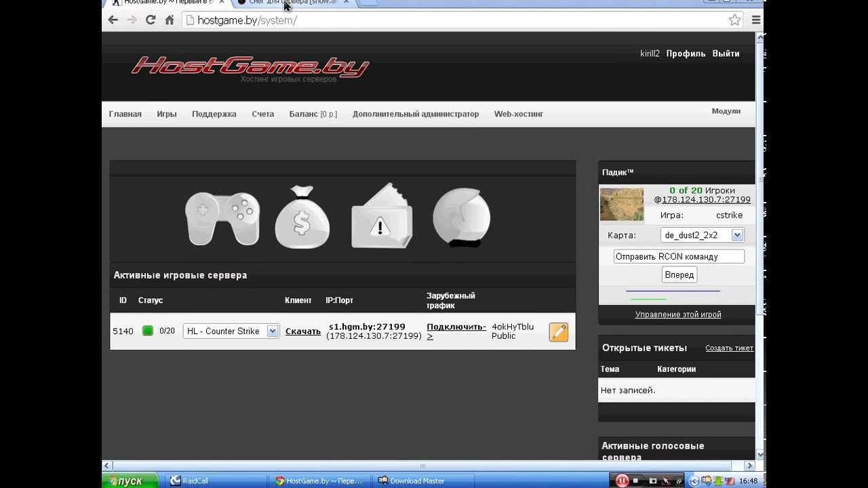Open the Web-хостинг menu item
Screen dimensions: 868x488
pyautogui.click(x=519, y=114)
